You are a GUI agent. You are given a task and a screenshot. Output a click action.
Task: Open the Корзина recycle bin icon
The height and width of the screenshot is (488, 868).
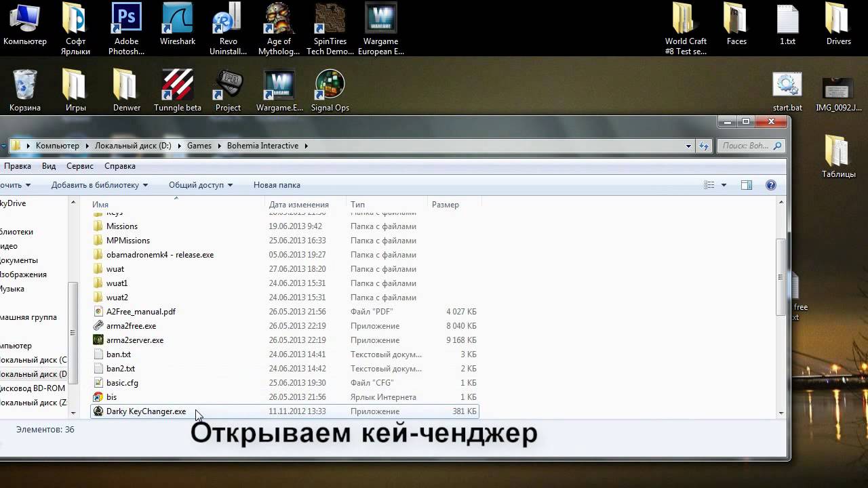24,90
